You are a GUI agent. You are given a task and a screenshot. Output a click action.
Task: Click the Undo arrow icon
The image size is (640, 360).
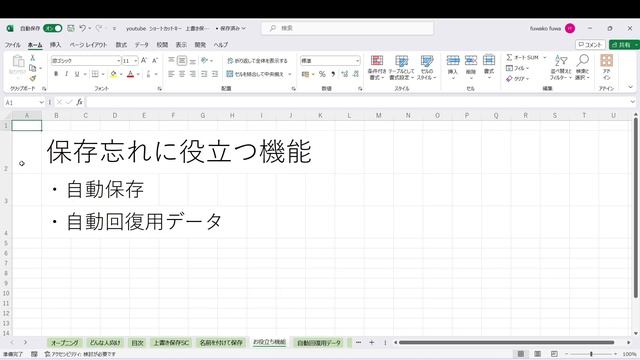coord(82,28)
